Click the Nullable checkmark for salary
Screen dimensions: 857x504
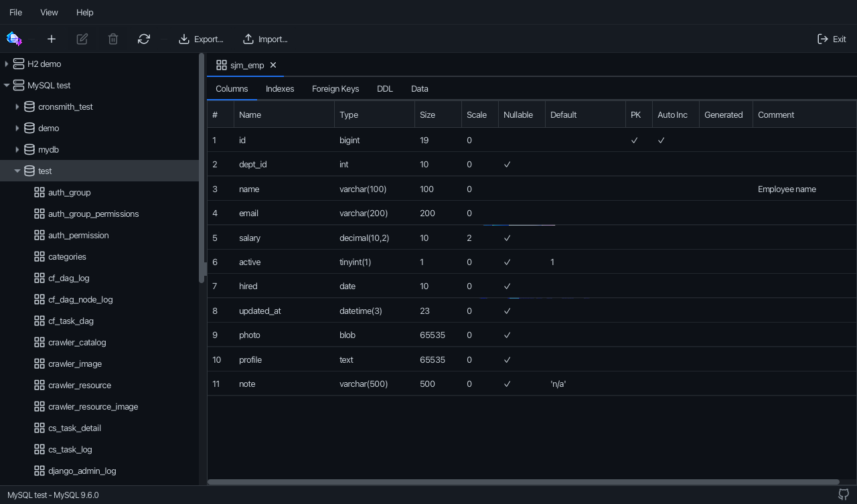coord(508,238)
